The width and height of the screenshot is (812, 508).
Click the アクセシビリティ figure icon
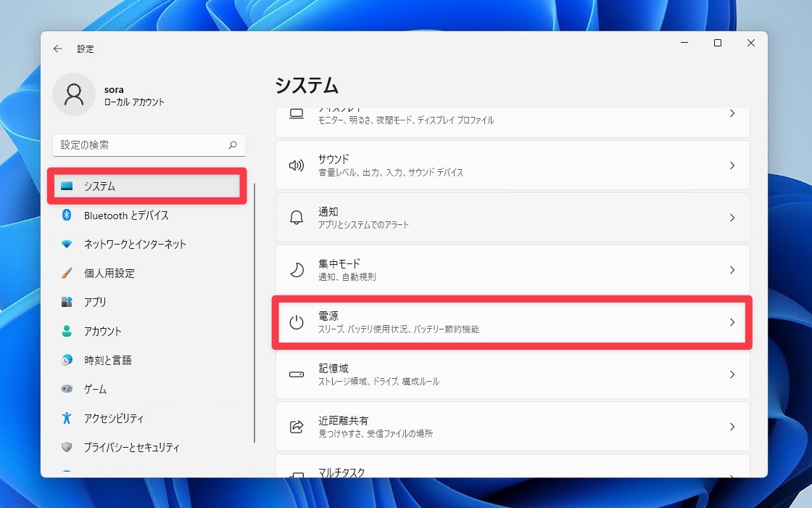coord(67,418)
